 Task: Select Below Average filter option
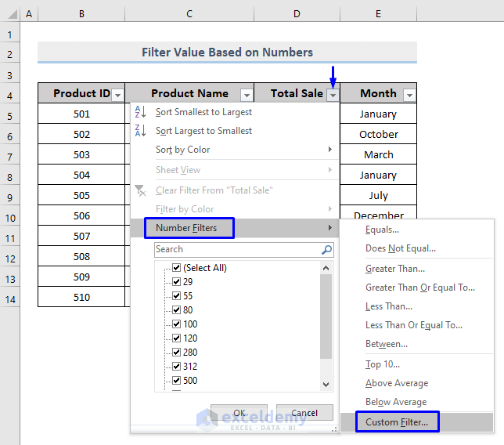click(x=396, y=402)
